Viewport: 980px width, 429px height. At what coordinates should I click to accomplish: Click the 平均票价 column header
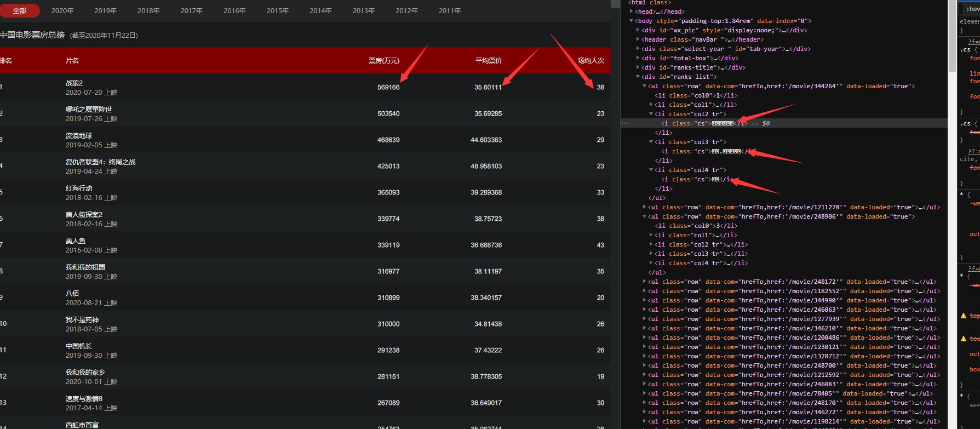489,61
